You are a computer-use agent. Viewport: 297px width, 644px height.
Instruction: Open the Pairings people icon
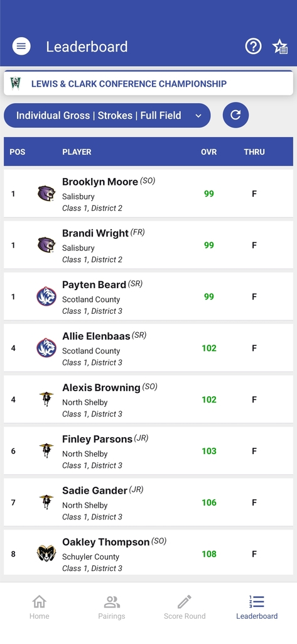tap(112, 602)
